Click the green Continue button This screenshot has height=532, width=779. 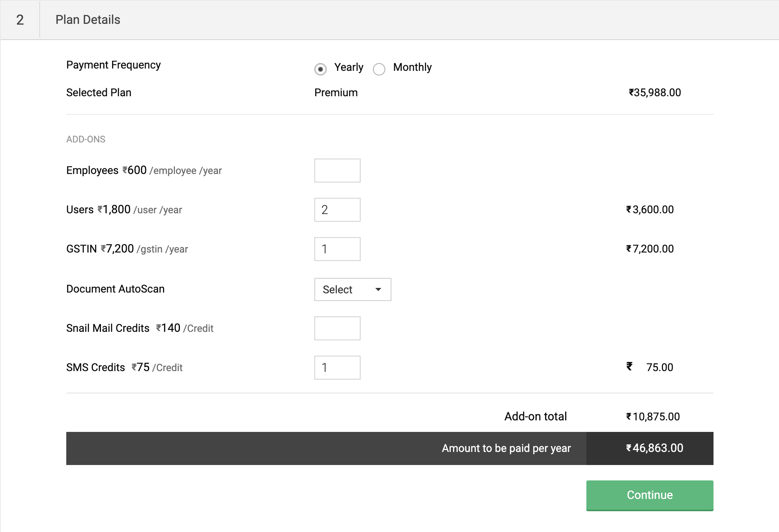[x=650, y=495]
